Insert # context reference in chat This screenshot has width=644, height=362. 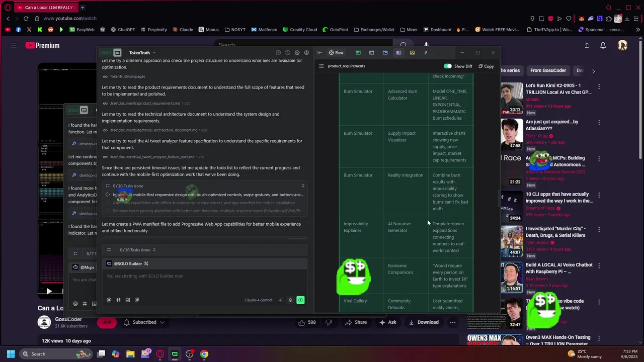coord(118,300)
